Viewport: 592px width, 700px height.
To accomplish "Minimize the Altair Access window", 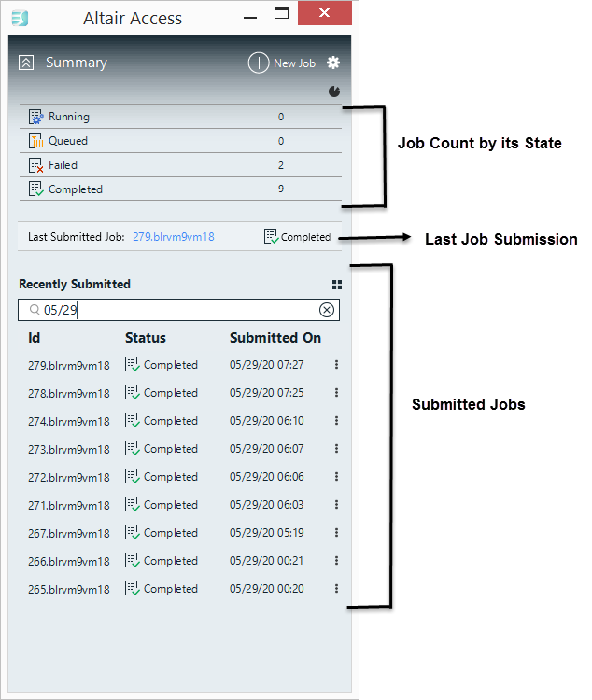I will click(x=250, y=18).
